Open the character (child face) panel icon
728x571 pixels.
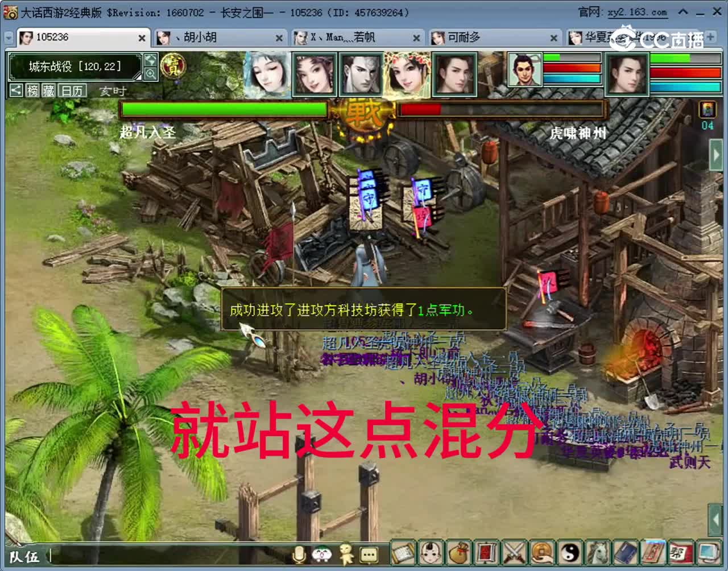point(432,553)
